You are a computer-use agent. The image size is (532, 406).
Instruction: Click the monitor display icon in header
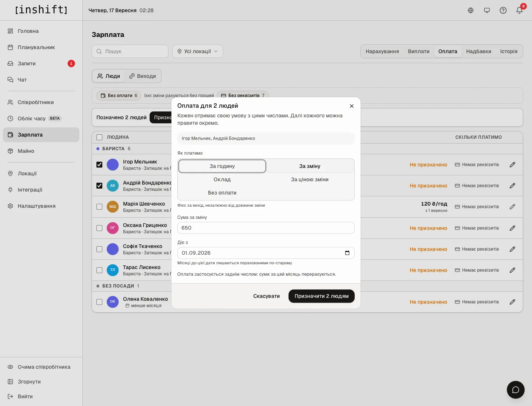click(x=487, y=10)
